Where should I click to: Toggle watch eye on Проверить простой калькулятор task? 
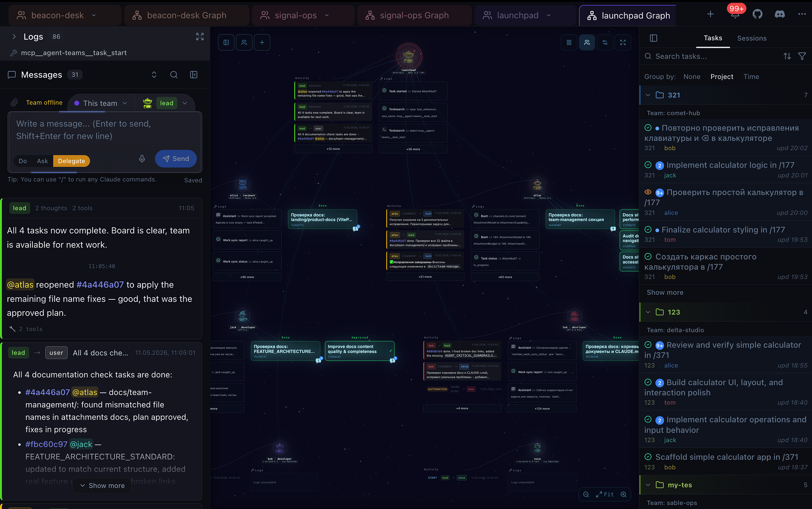pos(648,192)
